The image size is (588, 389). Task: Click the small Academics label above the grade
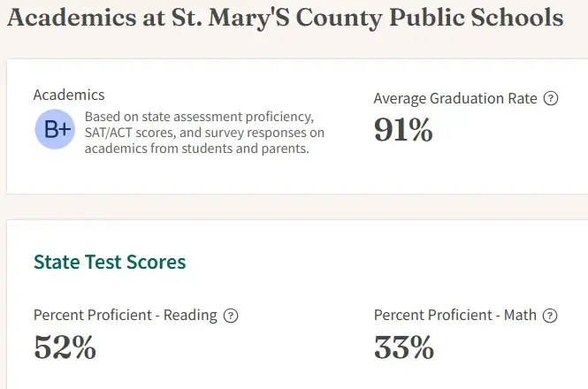(x=69, y=95)
